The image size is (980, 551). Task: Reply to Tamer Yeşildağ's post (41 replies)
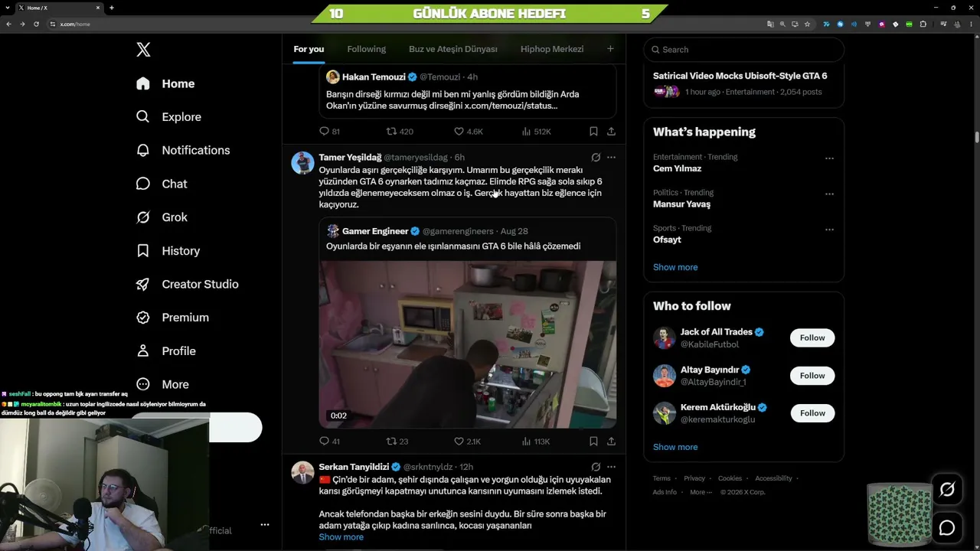pos(329,442)
